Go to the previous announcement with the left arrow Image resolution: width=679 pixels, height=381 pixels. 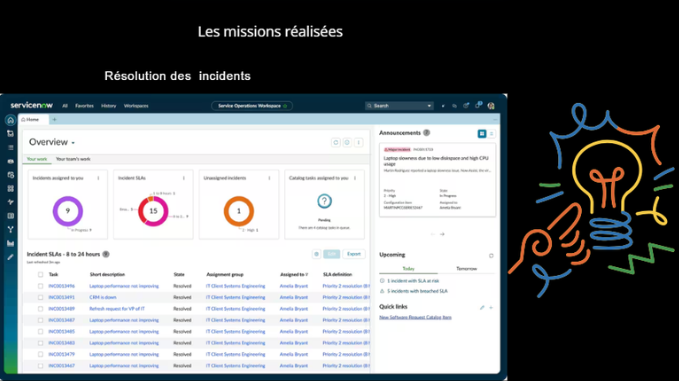(x=433, y=234)
